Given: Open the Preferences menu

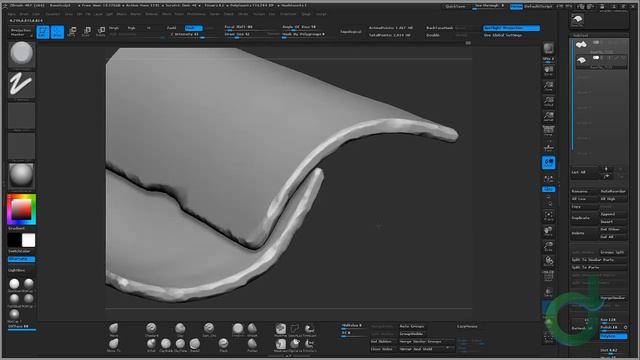Looking at the screenshot, I should coord(196,14).
